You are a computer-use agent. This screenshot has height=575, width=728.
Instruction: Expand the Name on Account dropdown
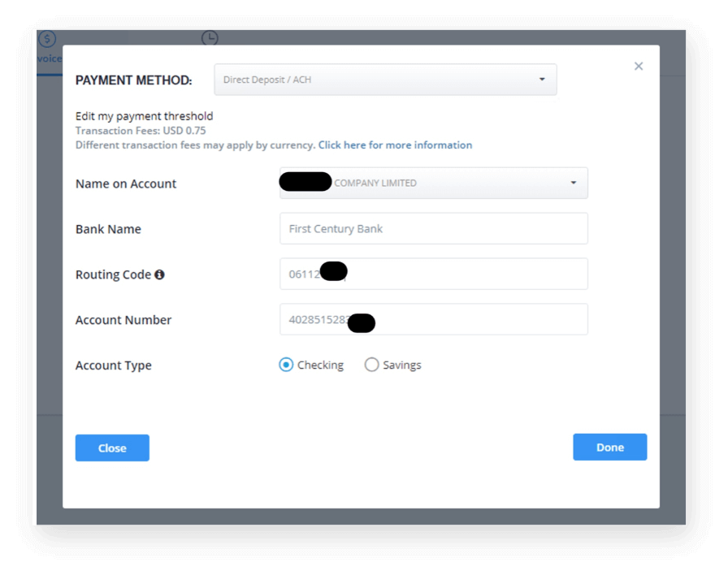[433, 184]
